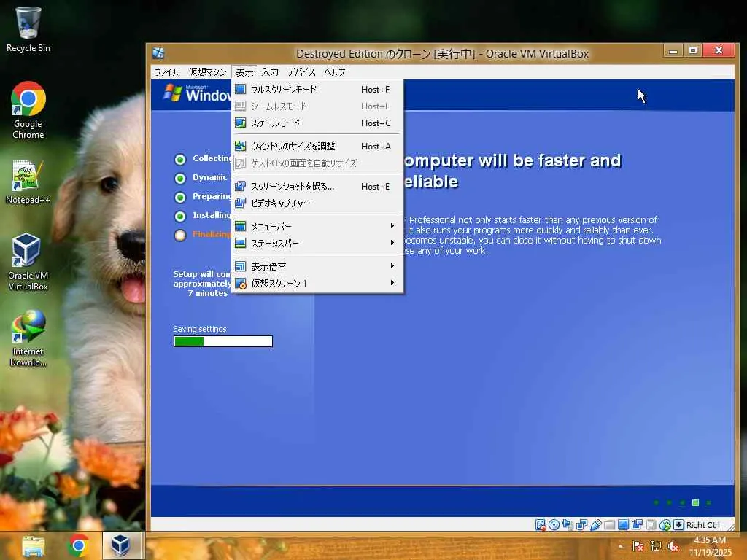Select ウィンドウのサイズを調整 menu entry
This screenshot has width=747, height=560.
pos(317,146)
